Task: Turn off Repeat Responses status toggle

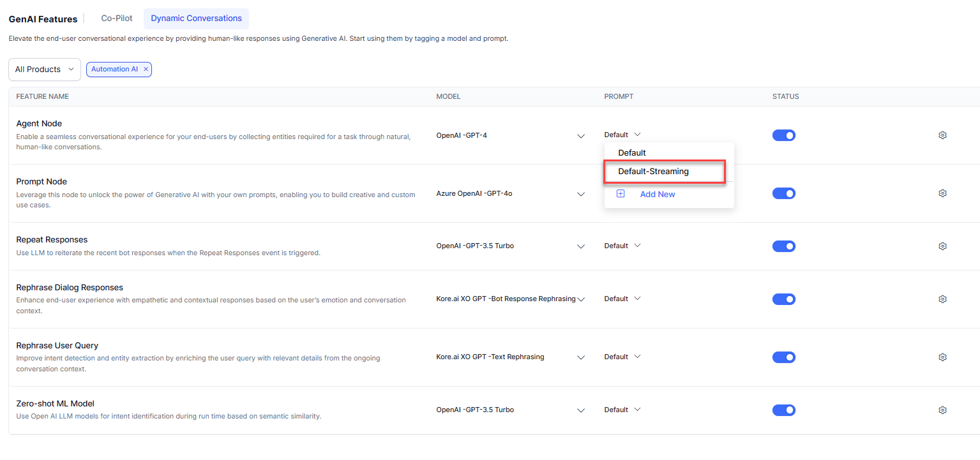Action: click(x=783, y=246)
